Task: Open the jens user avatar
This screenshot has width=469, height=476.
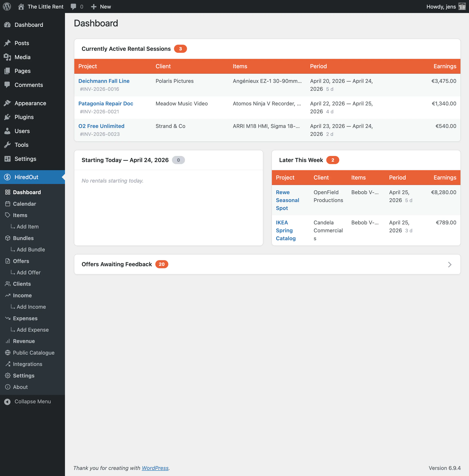Action: [462, 6]
